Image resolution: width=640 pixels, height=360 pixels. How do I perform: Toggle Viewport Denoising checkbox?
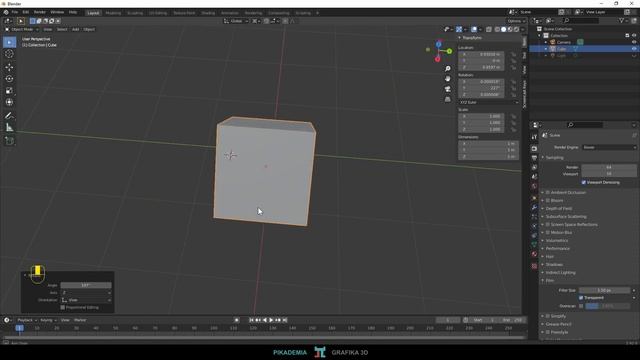pos(584,182)
